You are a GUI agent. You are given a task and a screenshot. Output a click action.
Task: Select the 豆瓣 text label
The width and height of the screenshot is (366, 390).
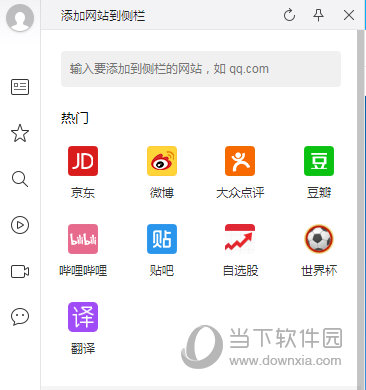pos(319,193)
